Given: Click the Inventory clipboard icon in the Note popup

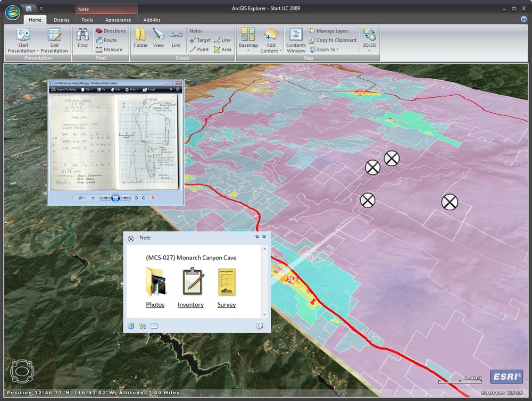Looking at the screenshot, I should [193, 281].
